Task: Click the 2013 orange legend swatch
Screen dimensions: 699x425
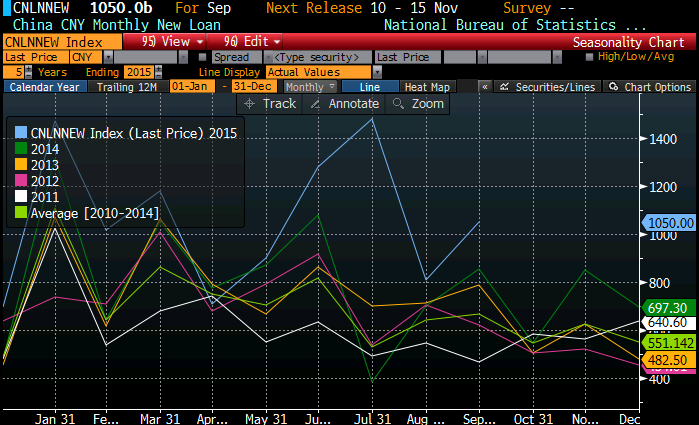Action: pos(20,166)
